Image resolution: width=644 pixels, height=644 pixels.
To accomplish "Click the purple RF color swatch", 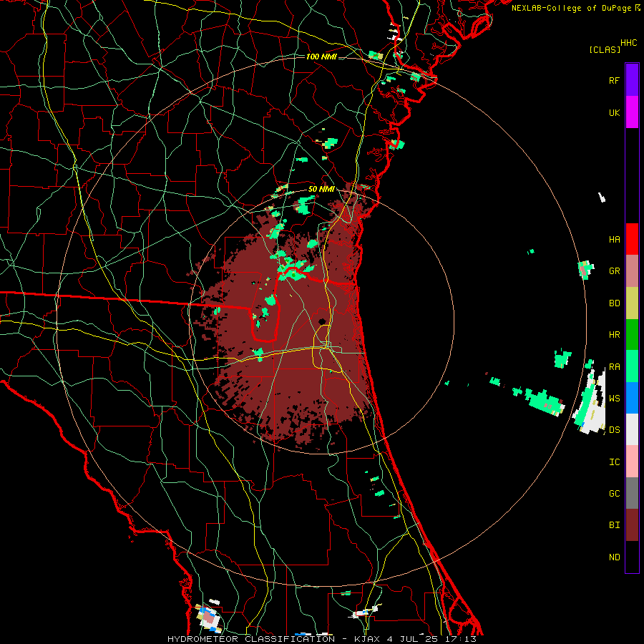I will (x=632, y=80).
